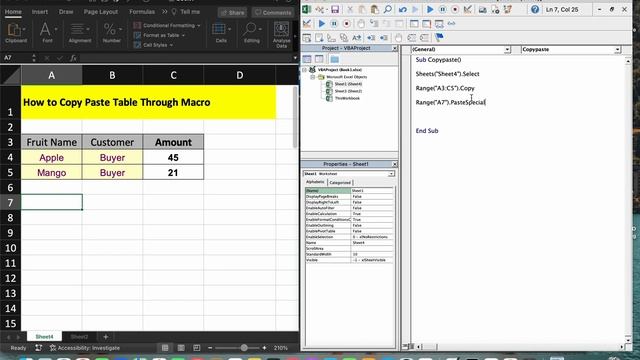Open the Properties Window icon in the Standard toolbar
The width and height of the screenshot is (640, 360).
(x=495, y=10)
